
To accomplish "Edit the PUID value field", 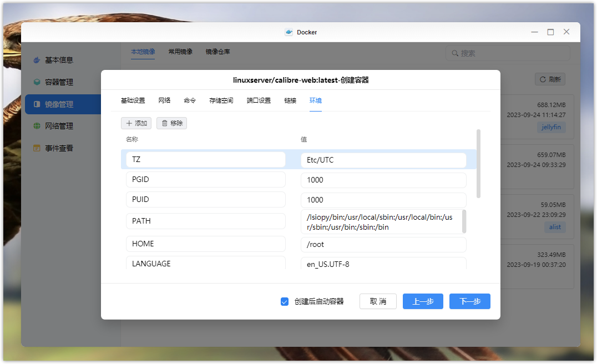I will [383, 200].
